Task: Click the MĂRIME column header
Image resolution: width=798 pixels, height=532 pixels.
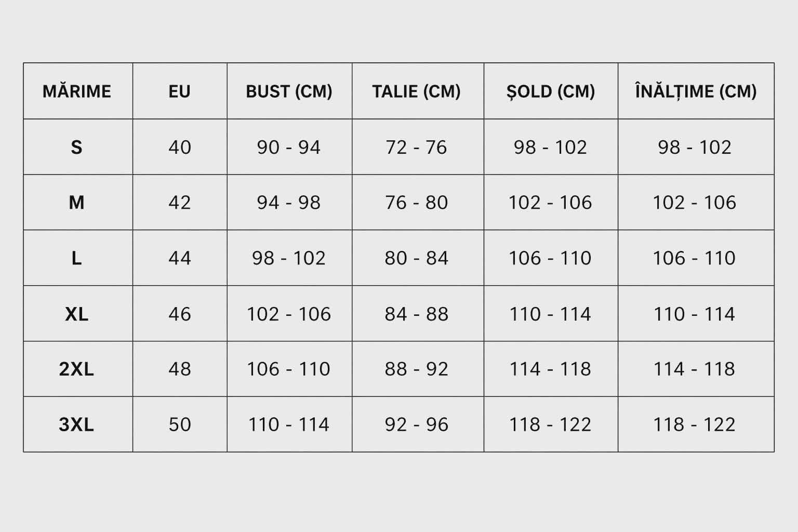Action: click(x=77, y=91)
